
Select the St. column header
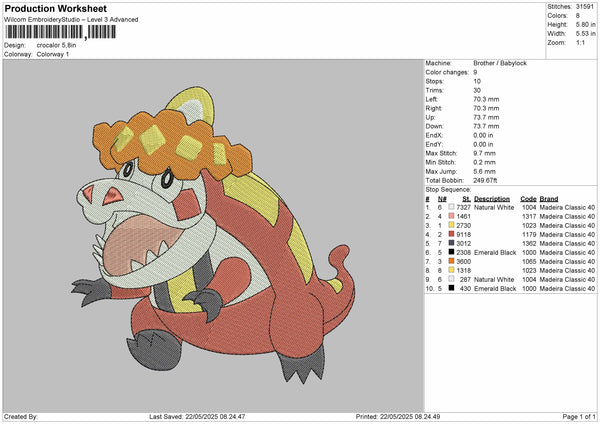466,199
